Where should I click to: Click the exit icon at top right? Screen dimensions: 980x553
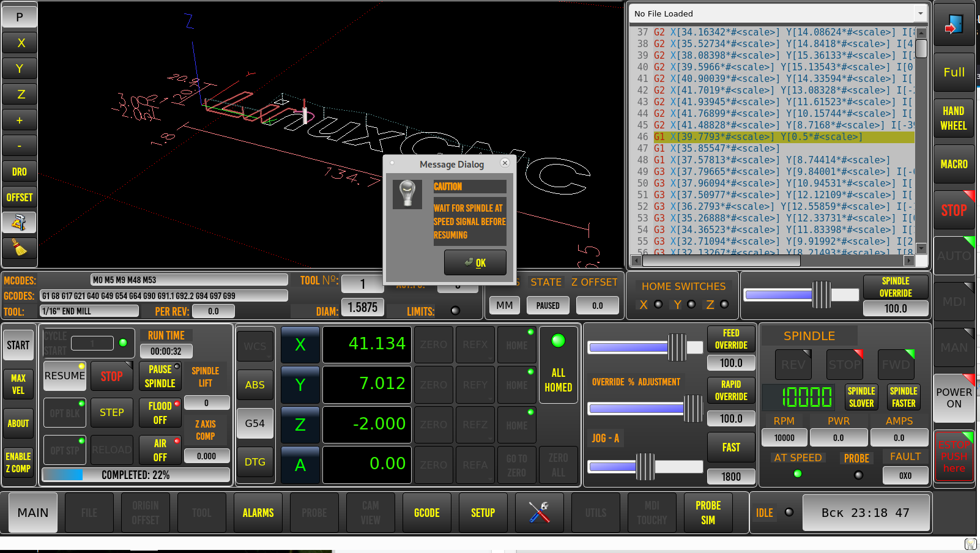[954, 24]
